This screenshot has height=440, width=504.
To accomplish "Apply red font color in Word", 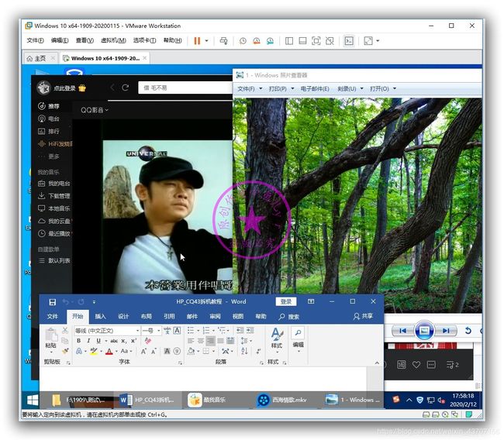I will click(109, 351).
